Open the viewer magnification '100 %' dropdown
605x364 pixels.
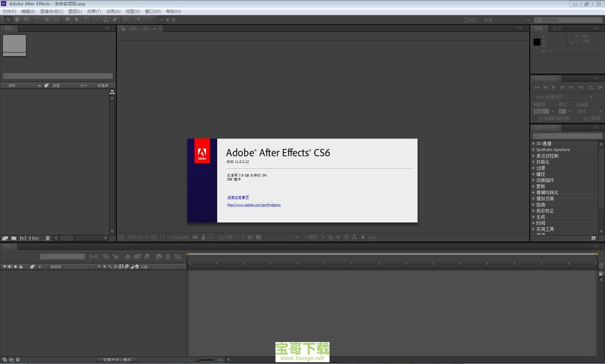pos(138,237)
